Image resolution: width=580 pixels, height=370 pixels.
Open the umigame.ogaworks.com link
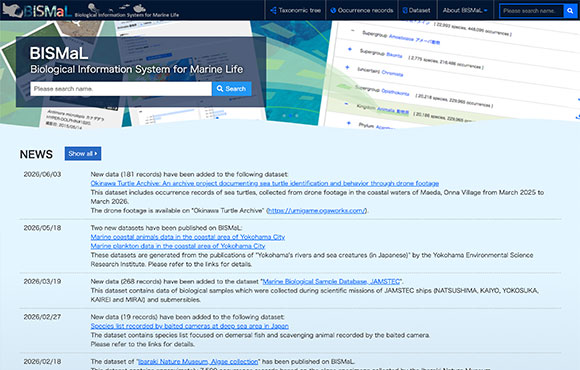pyautogui.click(x=316, y=211)
